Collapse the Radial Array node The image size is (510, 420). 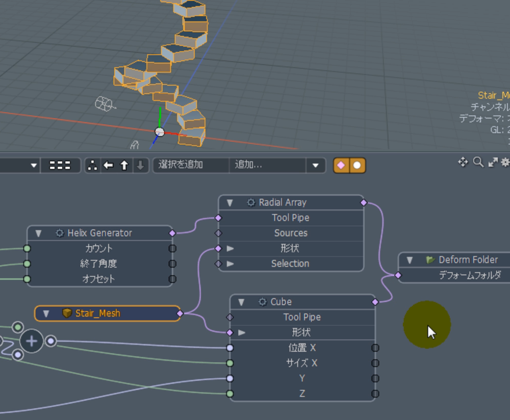[230, 203]
